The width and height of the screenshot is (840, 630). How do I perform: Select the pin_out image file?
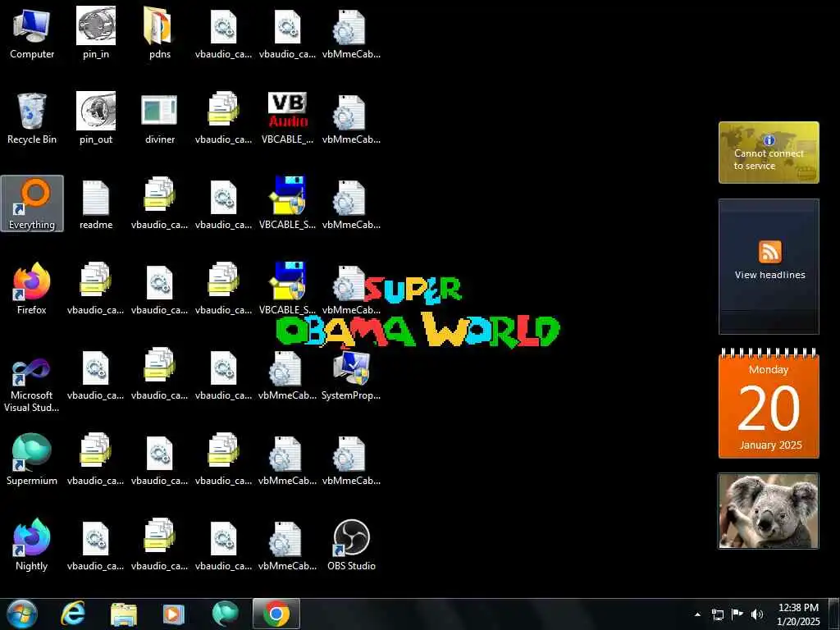[96, 118]
